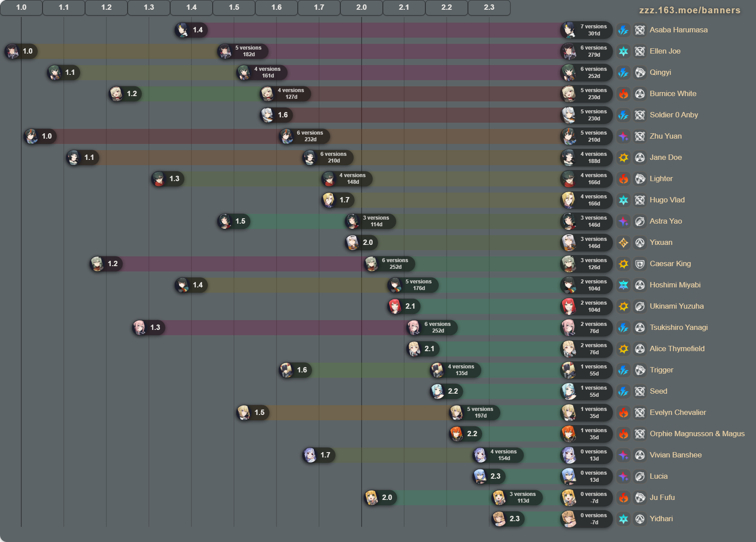Select Ellen Joe's 1.0 banner marker
Screen dimensions: 756x542
[21, 51]
